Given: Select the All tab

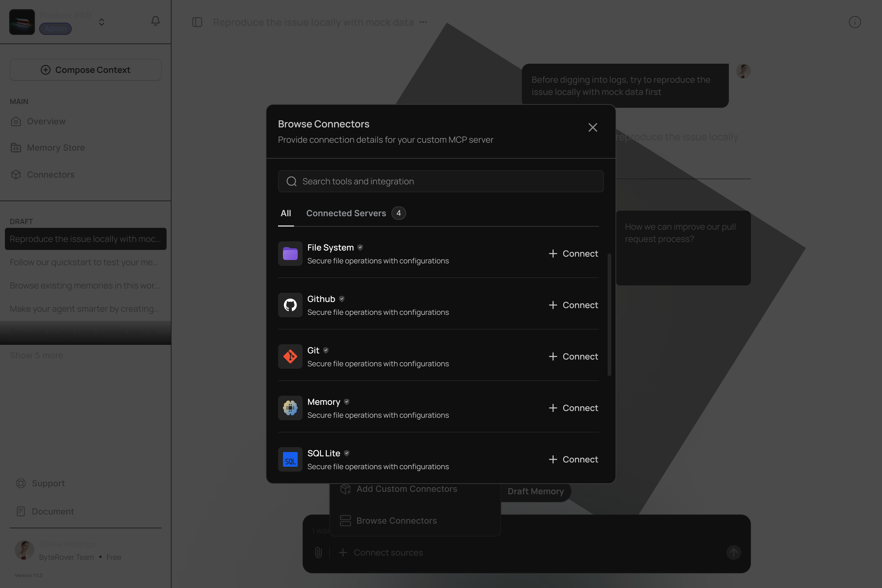Looking at the screenshot, I should click(286, 213).
